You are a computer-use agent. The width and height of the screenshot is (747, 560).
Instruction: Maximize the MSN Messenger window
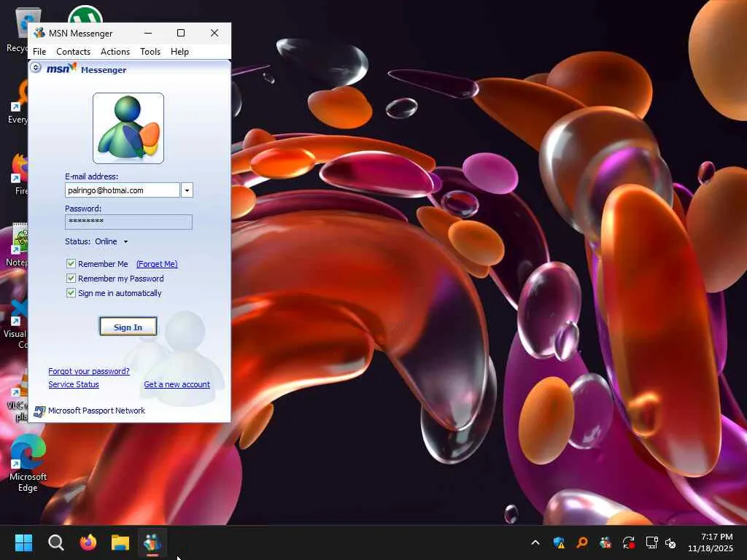[181, 33]
